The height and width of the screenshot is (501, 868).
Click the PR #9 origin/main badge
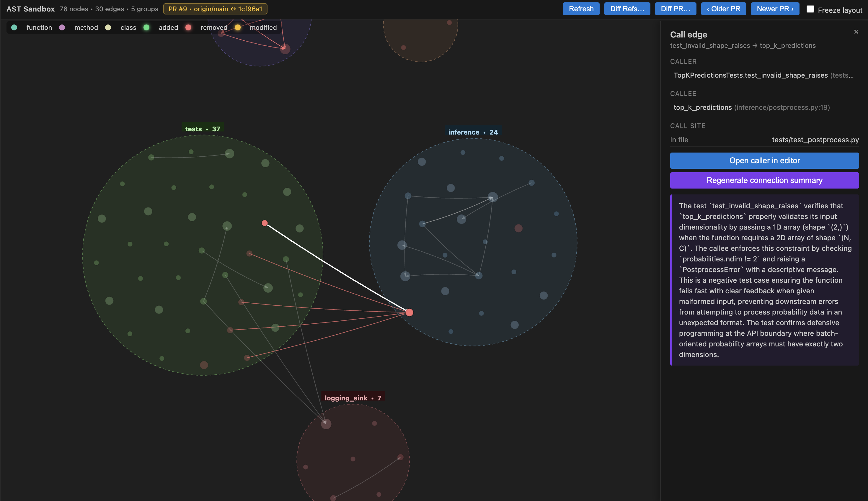[215, 9]
